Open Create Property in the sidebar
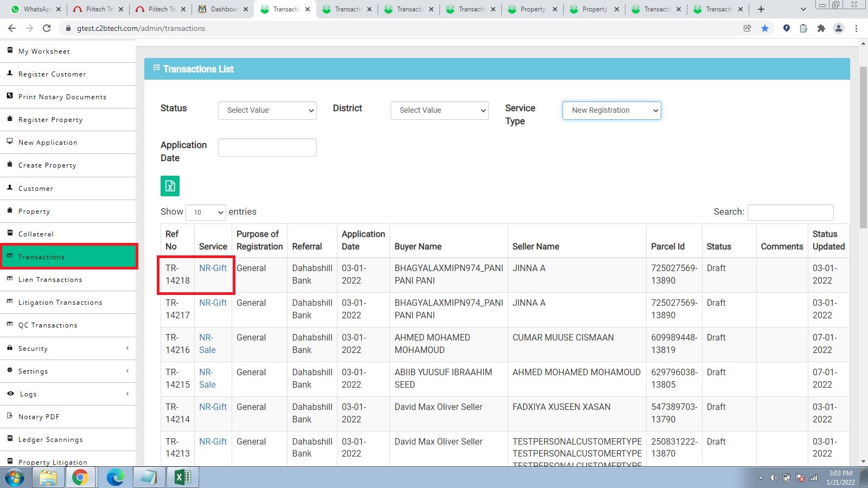The image size is (868, 488). point(68,165)
